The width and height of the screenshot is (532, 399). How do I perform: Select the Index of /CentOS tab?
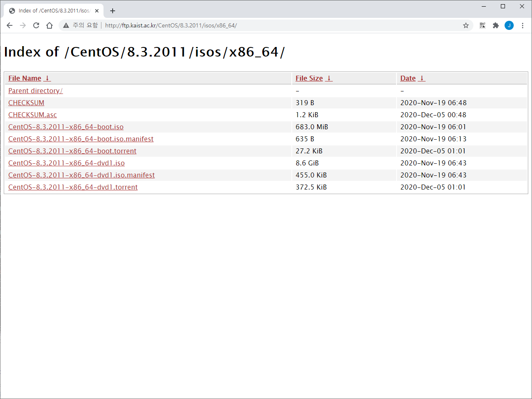[54, 11]
